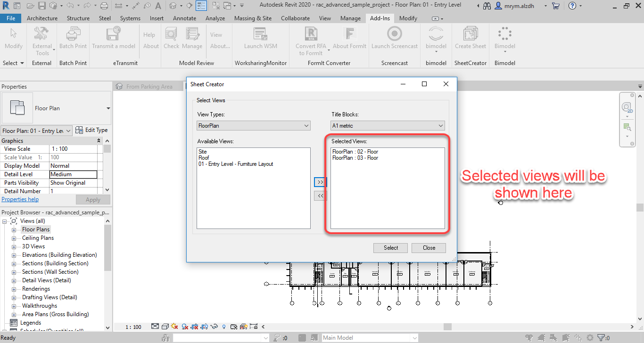Open the Properties help link
This screenshot has width=644, height=343.
(x=20, y=199)
